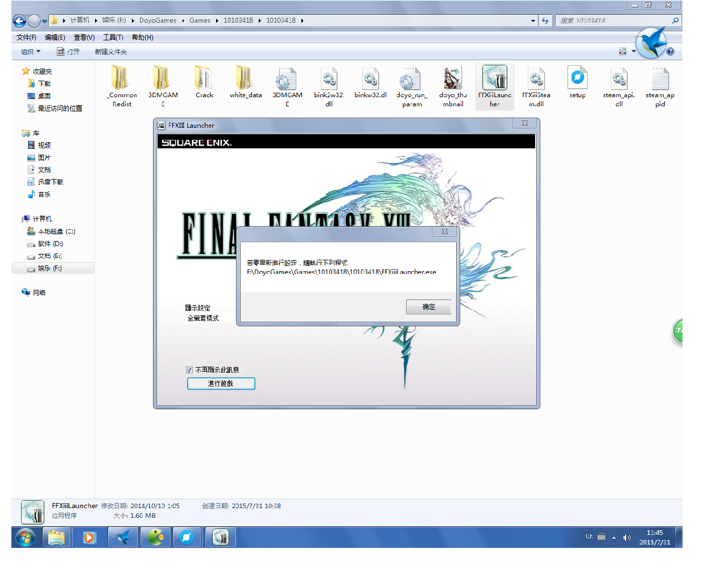Open the Explorer help icon

point(671,52)
